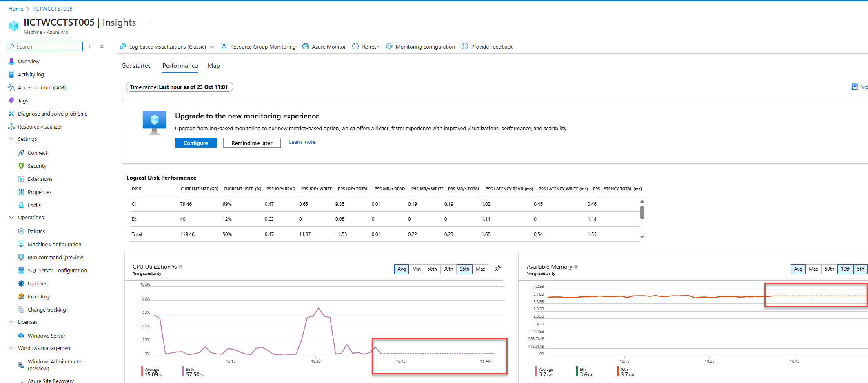The width and height of the screenshot is (868, 383).
Task: Click the Refresh toolbar icon
Action: 355,47
